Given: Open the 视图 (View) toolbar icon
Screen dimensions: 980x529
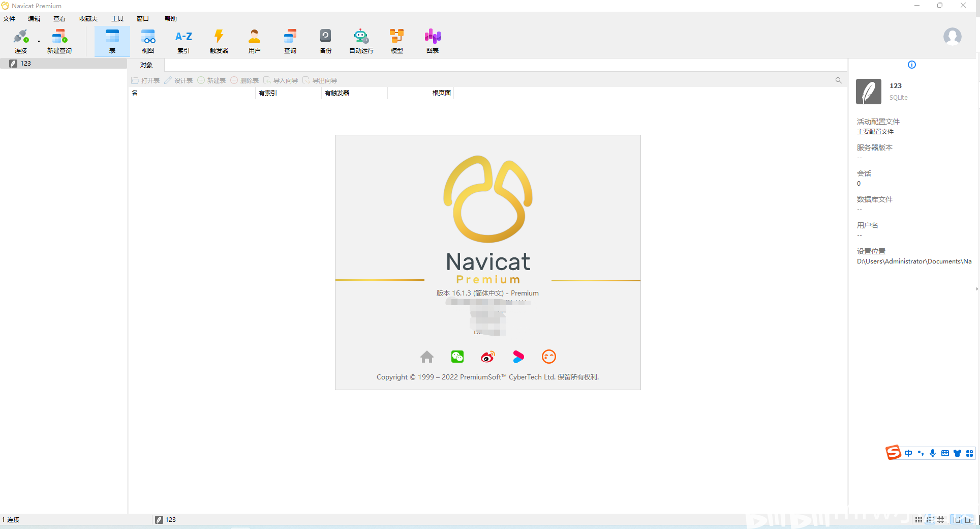Looking at the screenshot, I should [148, 41].
